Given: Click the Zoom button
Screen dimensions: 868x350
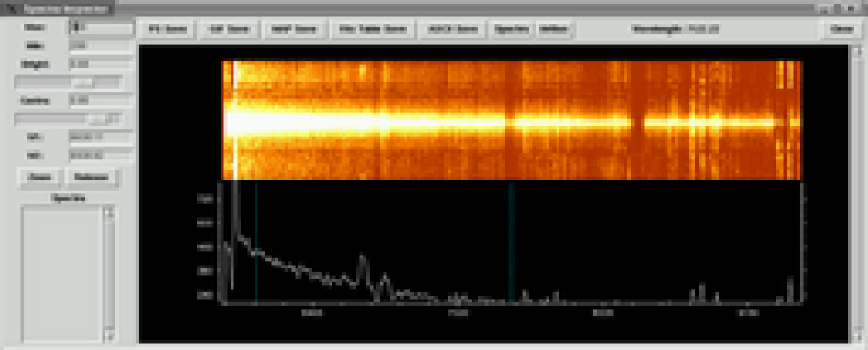Looking at the screenshot, I should click(x=39, y=178).
